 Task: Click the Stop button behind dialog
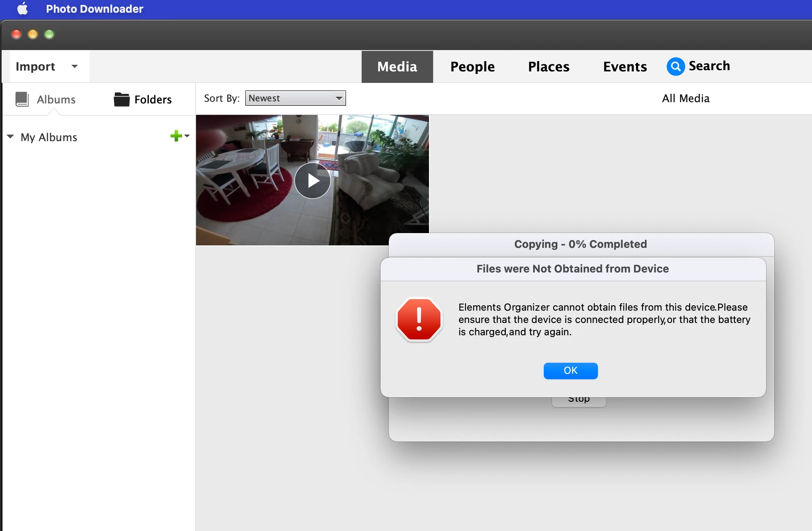[579, 402]
